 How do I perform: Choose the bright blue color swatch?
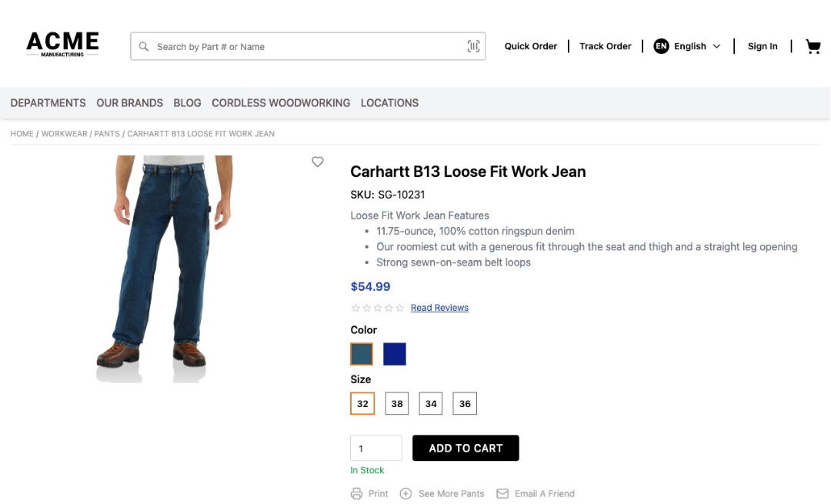coord(395,354)
